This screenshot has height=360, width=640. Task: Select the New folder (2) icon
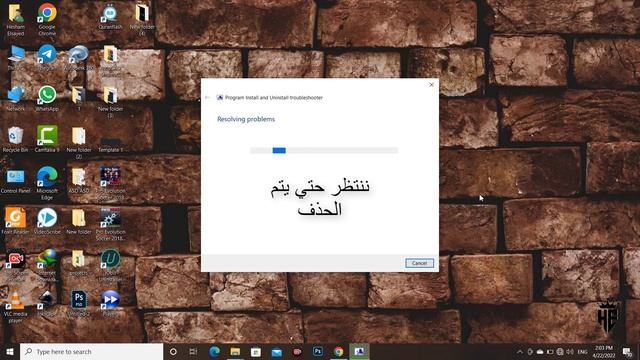coord(79,142)
